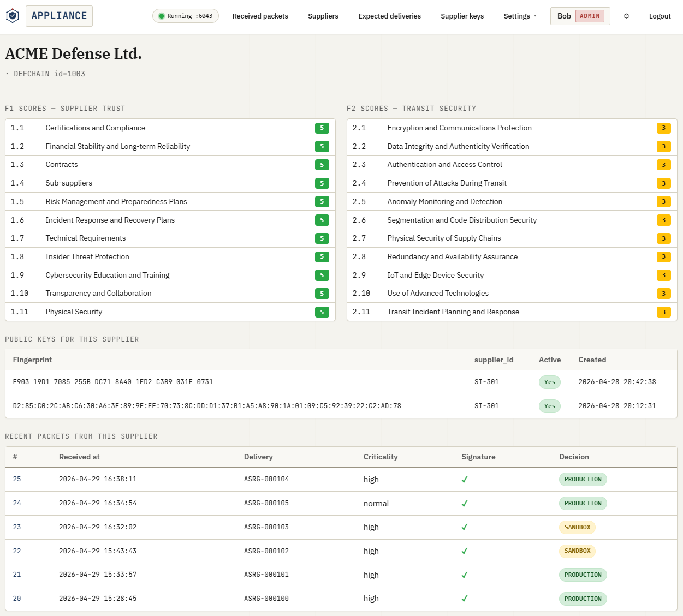Click the Yes active badge for first key
This screenshot has height=616, width=683.
[550, 382]
